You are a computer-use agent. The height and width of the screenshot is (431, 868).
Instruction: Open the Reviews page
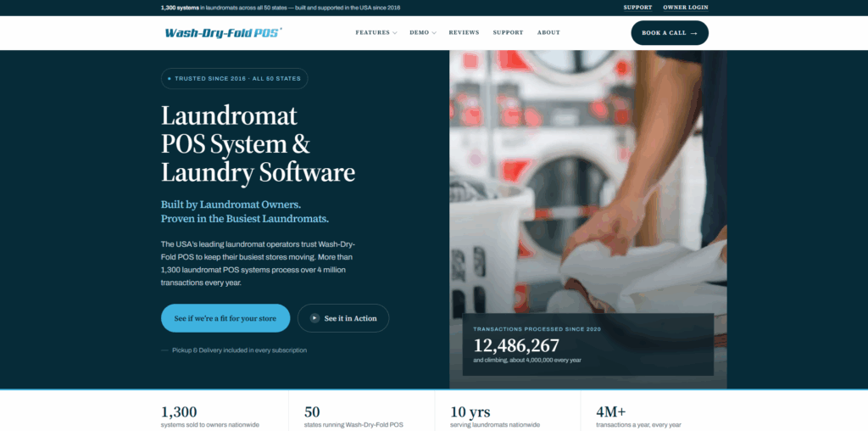click(x=464, y=33)
